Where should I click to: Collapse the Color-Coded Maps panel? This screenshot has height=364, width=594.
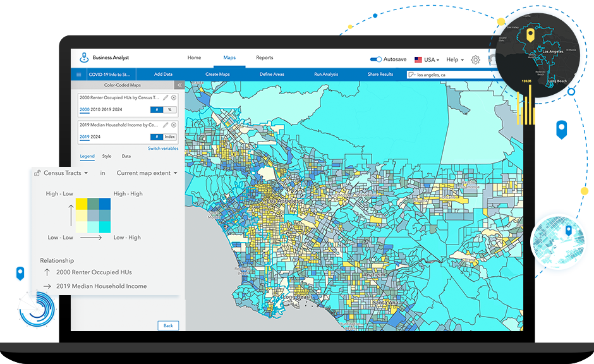(179, 85)
